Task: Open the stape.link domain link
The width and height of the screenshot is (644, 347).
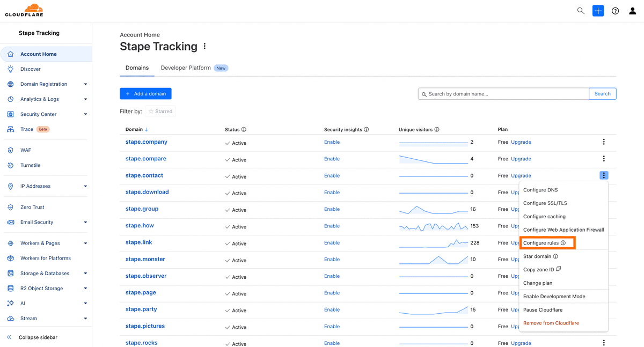Action: coord(138,242)
